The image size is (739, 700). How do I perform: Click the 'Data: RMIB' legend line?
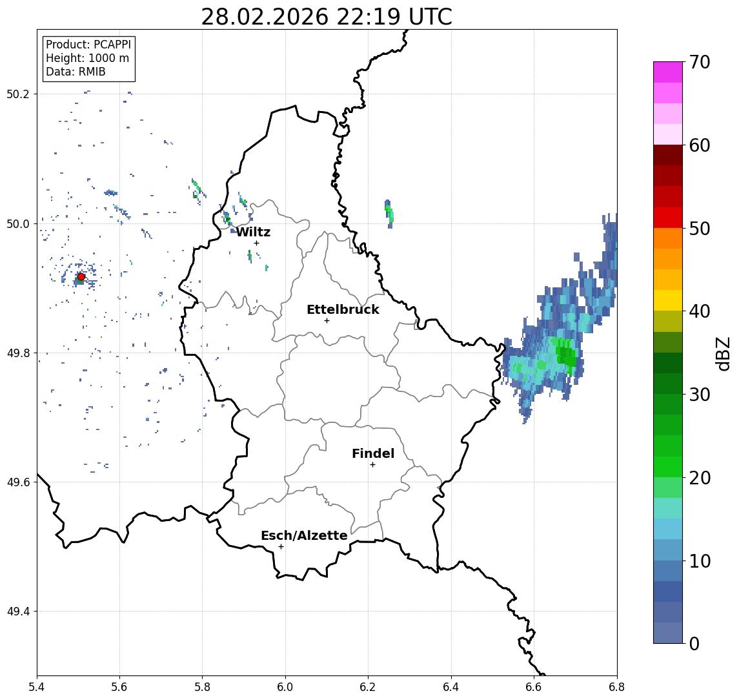point(76,72)
